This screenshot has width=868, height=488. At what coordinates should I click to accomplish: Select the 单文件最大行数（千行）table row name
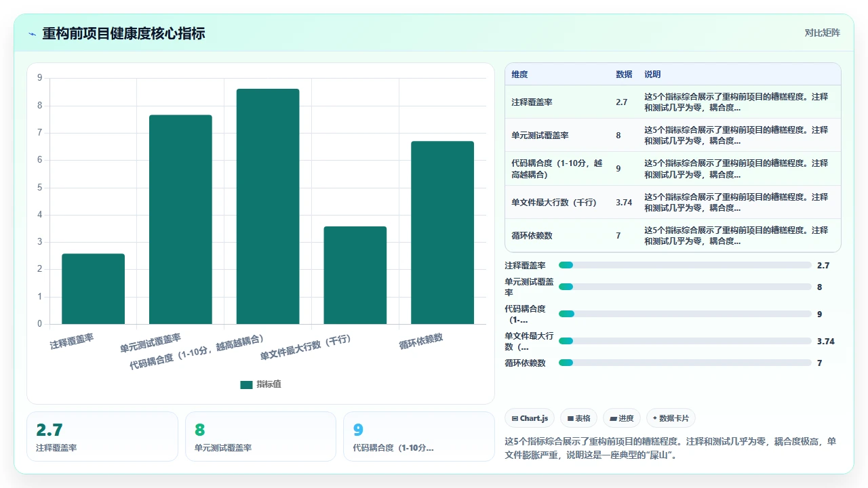pyautogui.click(x=554, y=203)
